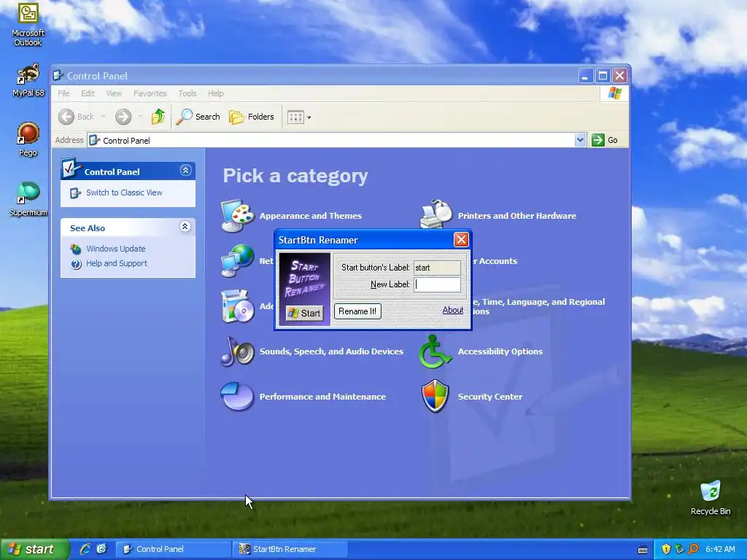Open the Back history dropdown arrow
Viewport: 747px width, 560px height.
[103, 117]
